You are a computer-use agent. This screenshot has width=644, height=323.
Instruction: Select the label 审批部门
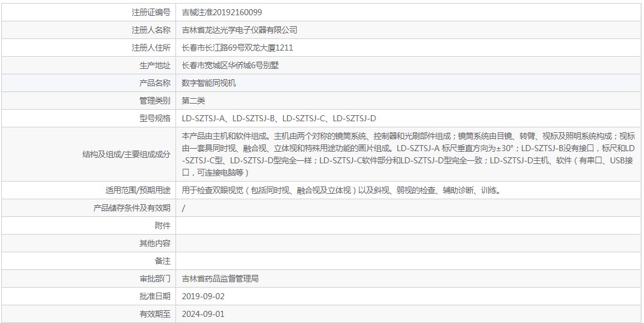pos(155,279)
